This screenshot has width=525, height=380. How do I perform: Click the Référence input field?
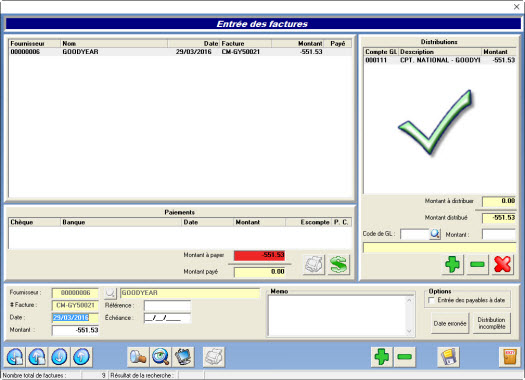167,305
